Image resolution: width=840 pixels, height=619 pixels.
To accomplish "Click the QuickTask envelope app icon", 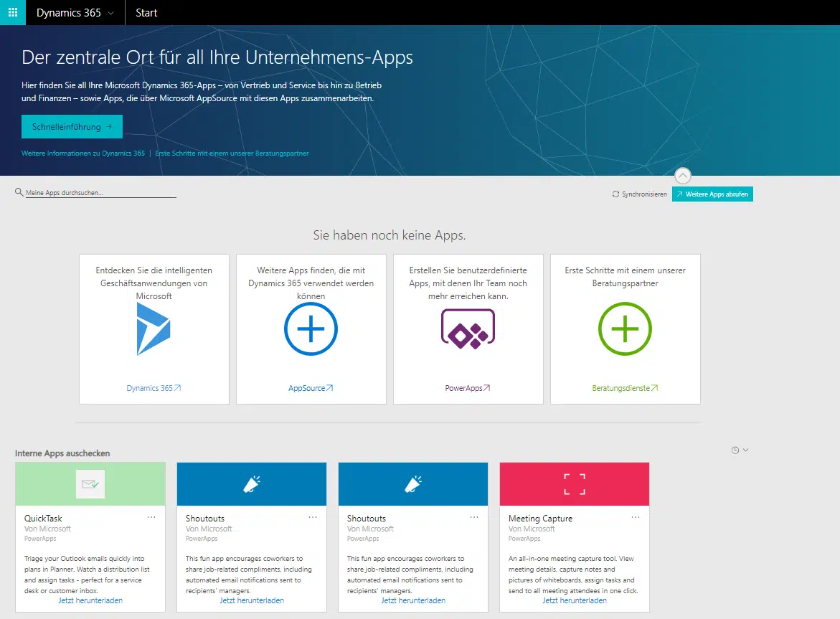I will tap(90, 484).
